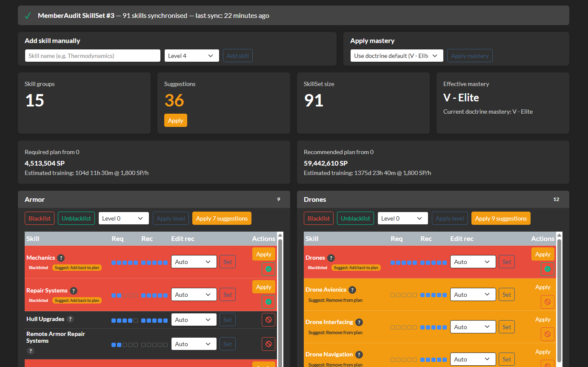Click help icon under Remote Armor Repair Systems
The image size is (588, 367).
(x=30, y=351)
